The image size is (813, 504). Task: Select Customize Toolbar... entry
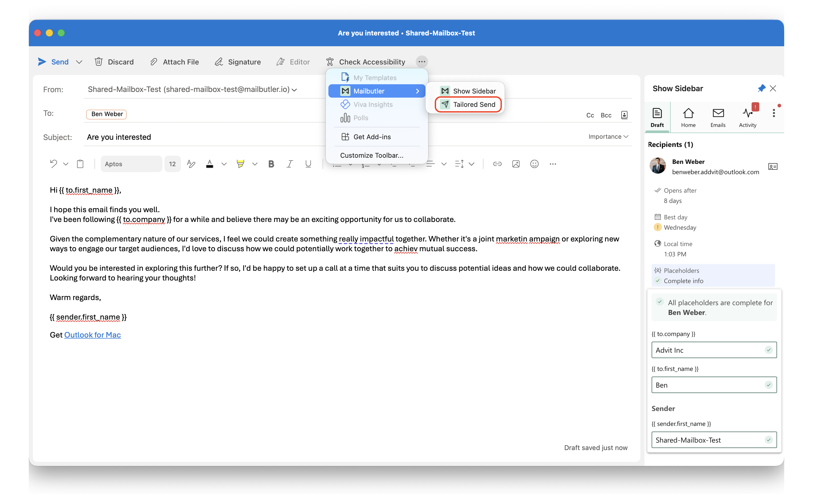click(x=377, y=155)
